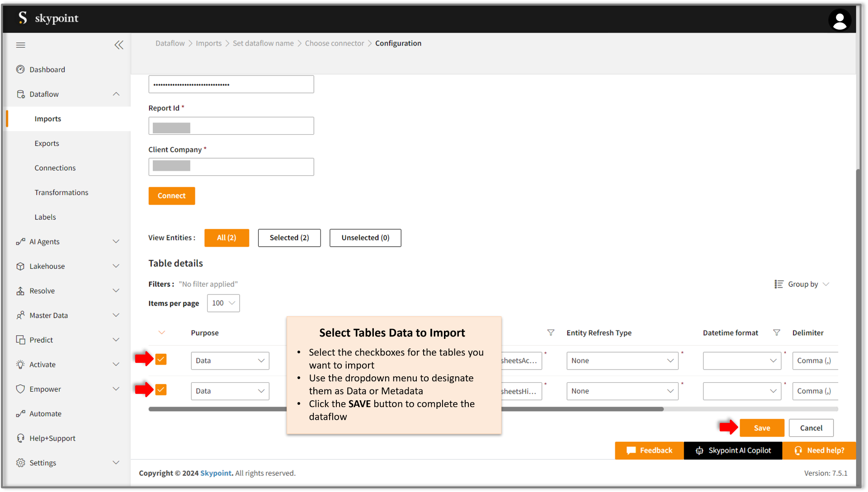Open user profile avatar icon
The height and width of the screenshot is (492, 868).
click(840, 20)
